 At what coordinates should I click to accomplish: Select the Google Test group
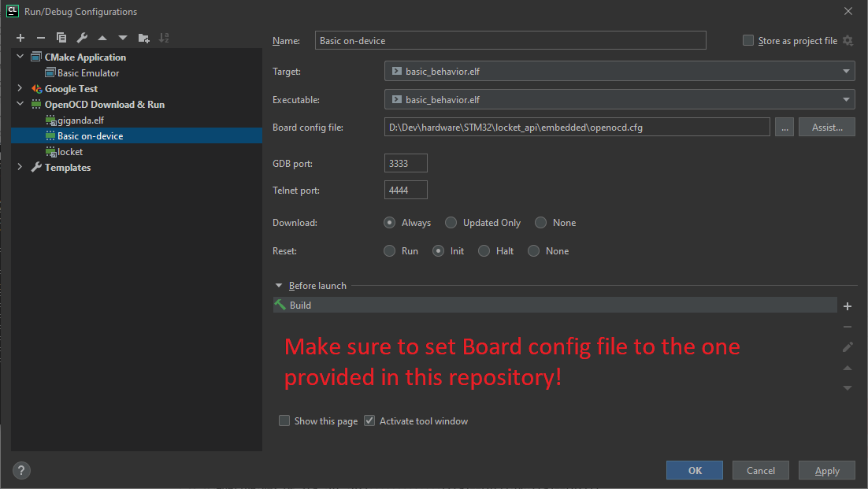click(71, 88)
